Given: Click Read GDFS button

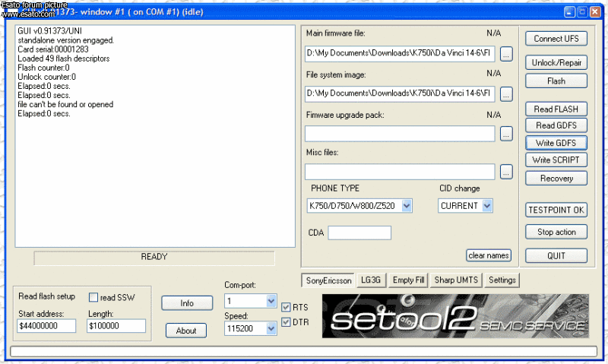Looking at the screenshot, I should (x=556, y=125).
